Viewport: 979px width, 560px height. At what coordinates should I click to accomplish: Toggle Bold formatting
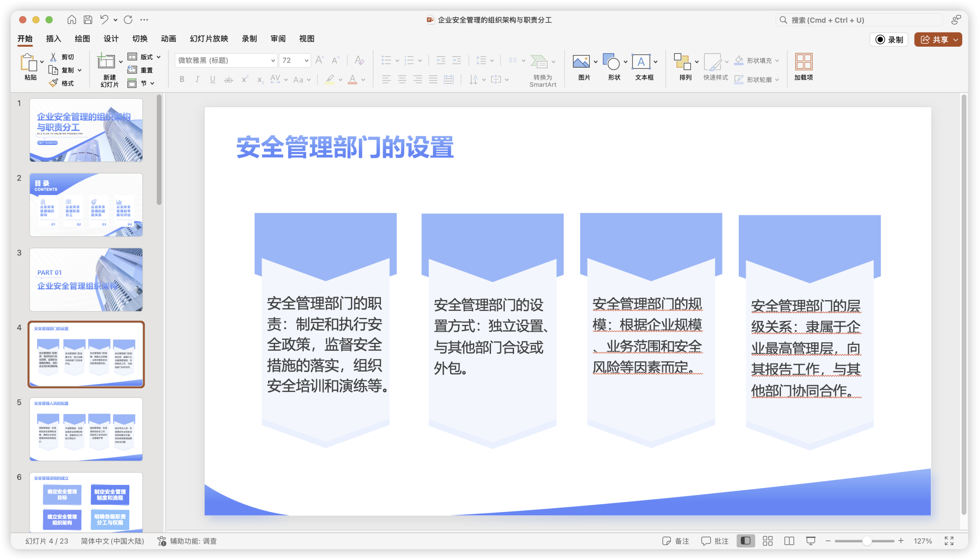[x=182, y=80]
